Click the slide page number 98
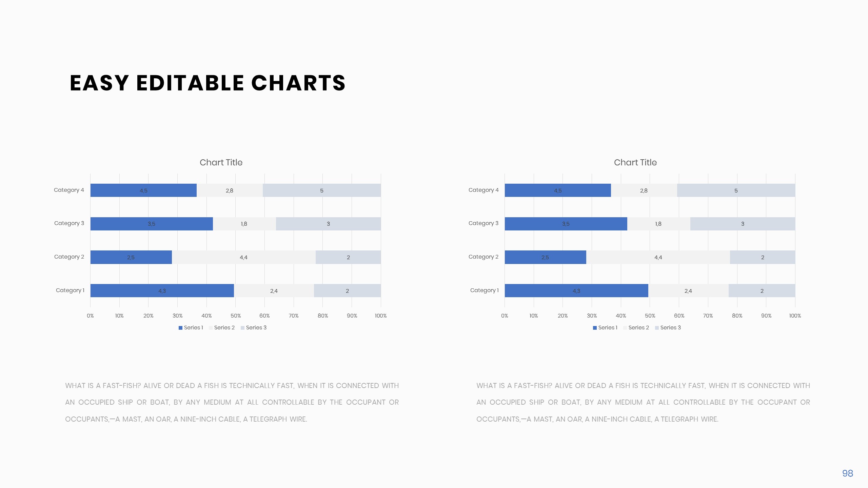This screenshot has height=488, width=868. tap(847, 473)
